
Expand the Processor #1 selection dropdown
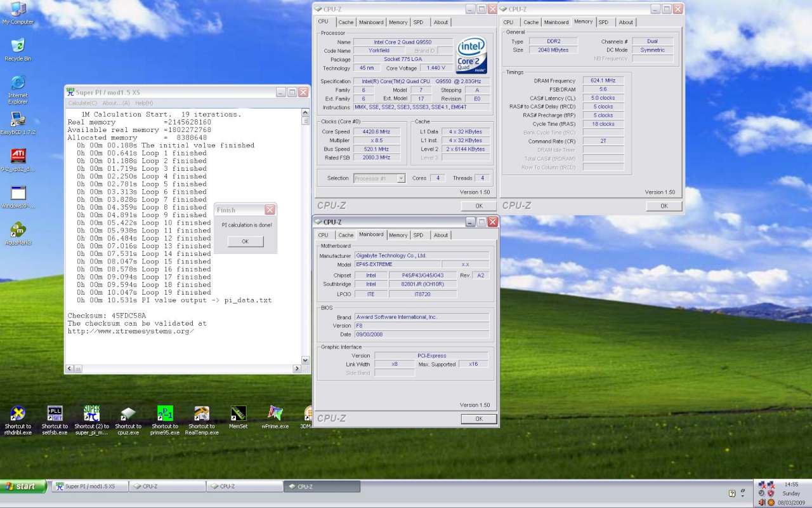tap(401, 178)
